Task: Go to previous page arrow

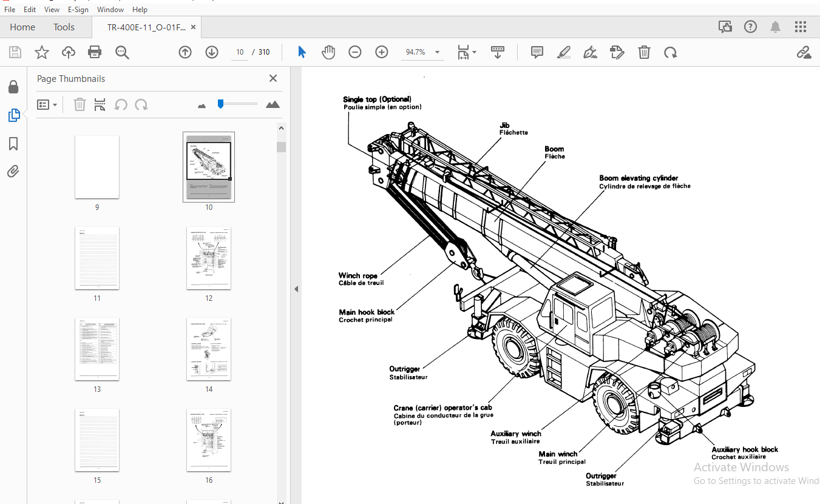Action: 185,52
